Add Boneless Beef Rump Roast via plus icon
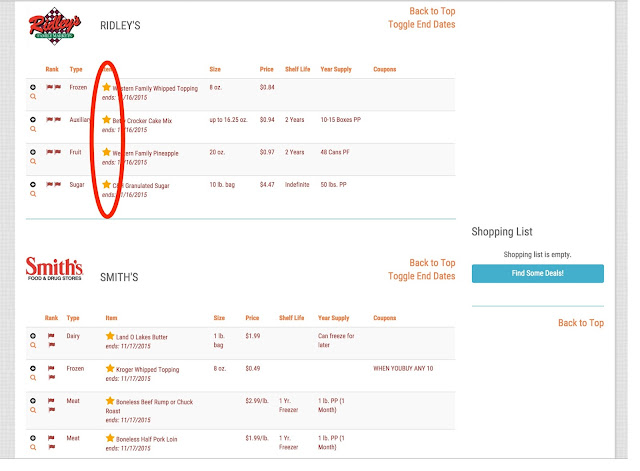Screen dimensions: 640x471 (33, 401)
